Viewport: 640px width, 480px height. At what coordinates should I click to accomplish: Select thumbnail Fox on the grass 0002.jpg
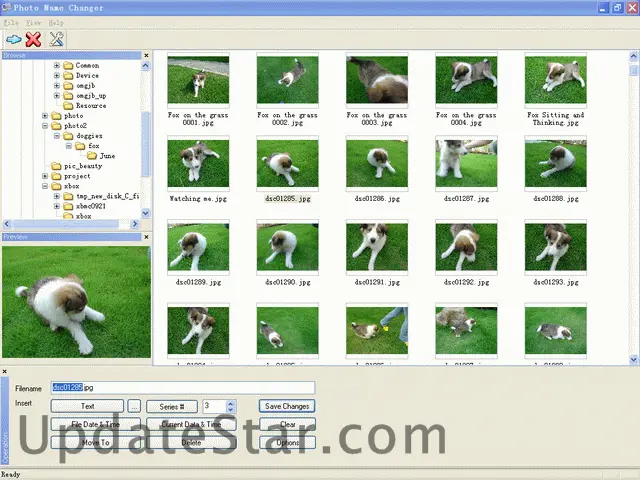point(287,80)
